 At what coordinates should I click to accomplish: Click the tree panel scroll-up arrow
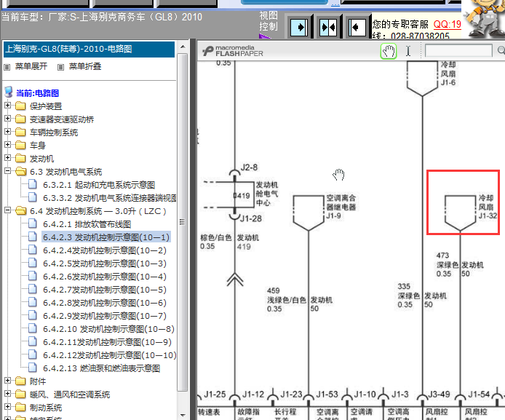pos(183,47)
